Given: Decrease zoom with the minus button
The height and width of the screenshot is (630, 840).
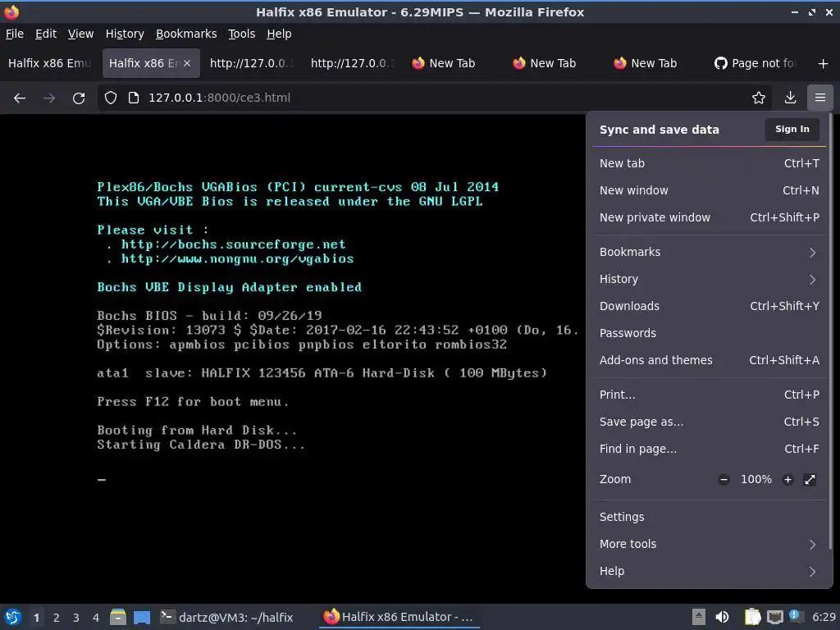Looking at the screenshot, I should (724, 479).
